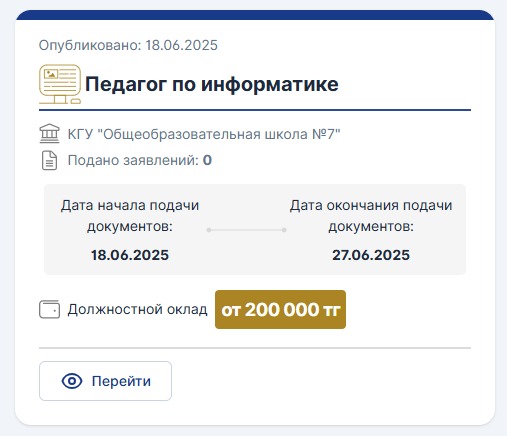This screenshot has height=436, width=507.
Task: Click the right dot of date range line
Action: [x=284, y=230]
